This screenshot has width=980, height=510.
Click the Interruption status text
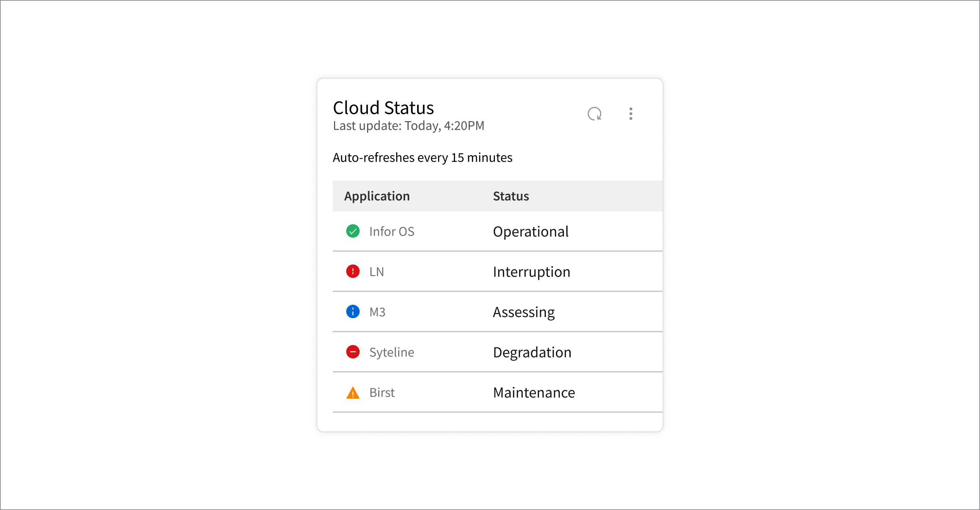tap(531, 272)
